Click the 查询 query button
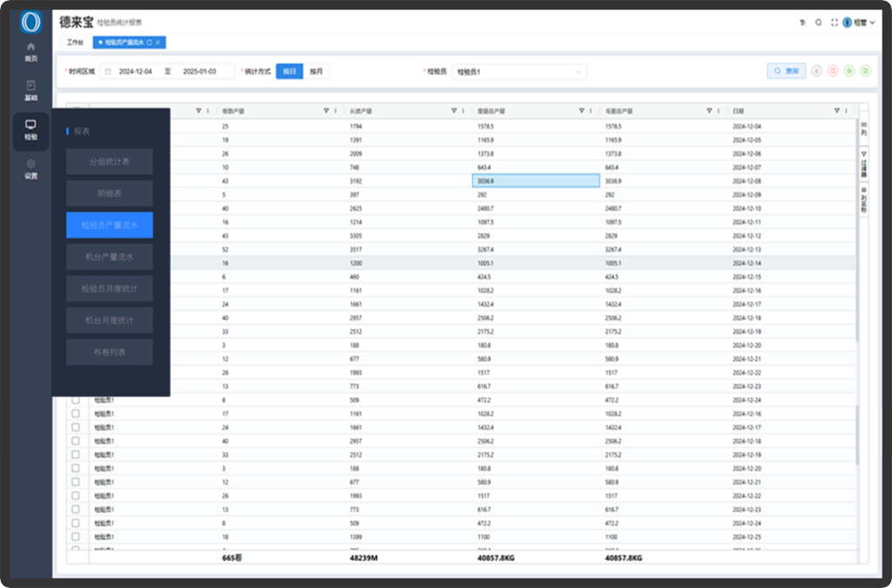892x588 pixels. pyautogui.click(x=787, y=71)
